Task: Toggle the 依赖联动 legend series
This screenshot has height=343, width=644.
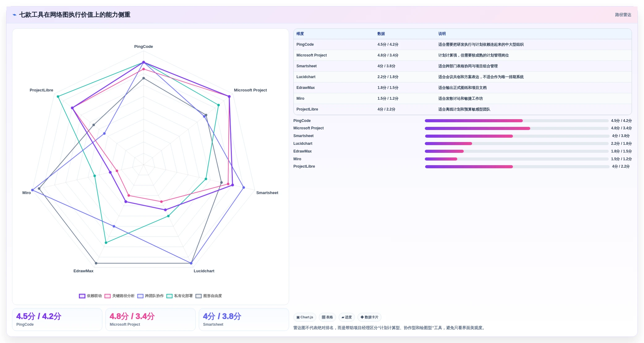Action: 90,296
